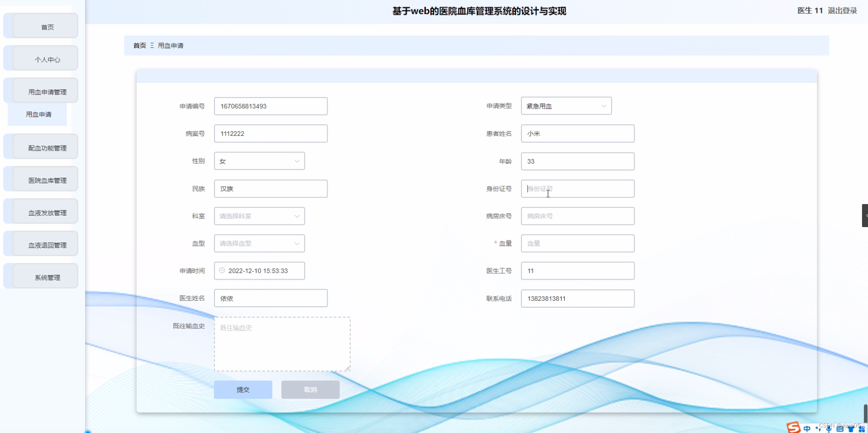868x433 pixels.
Task: Collapse the side panel via right-edge chevron
Action: click(x=865, y=215)
